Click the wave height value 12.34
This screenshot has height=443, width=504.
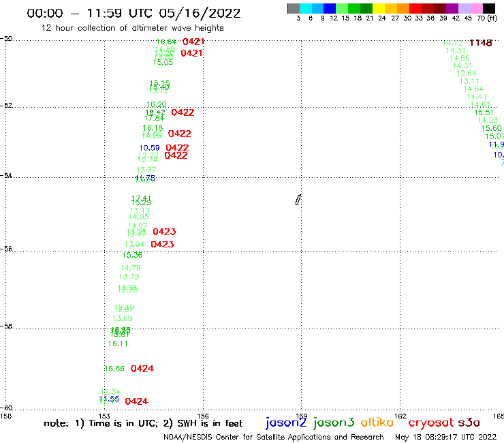click(110, 392)
